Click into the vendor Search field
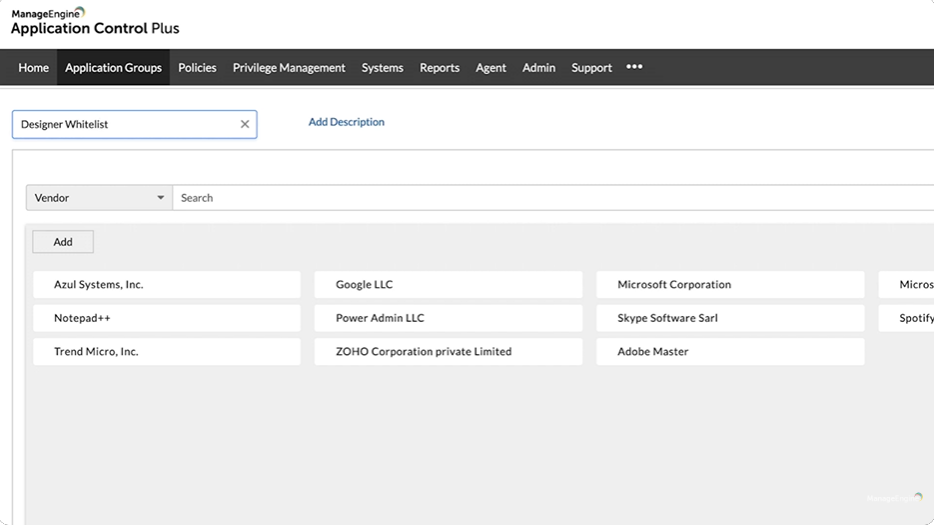 point(553,198)
